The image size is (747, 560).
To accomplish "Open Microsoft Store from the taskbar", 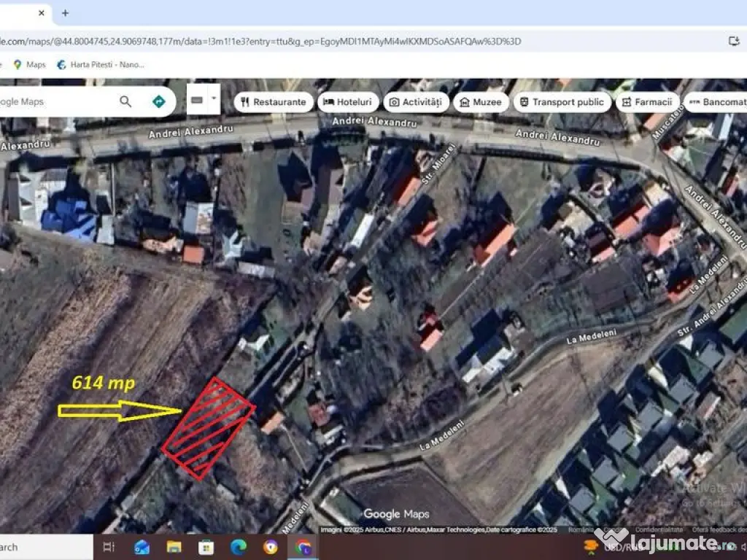I will [206, 547].
